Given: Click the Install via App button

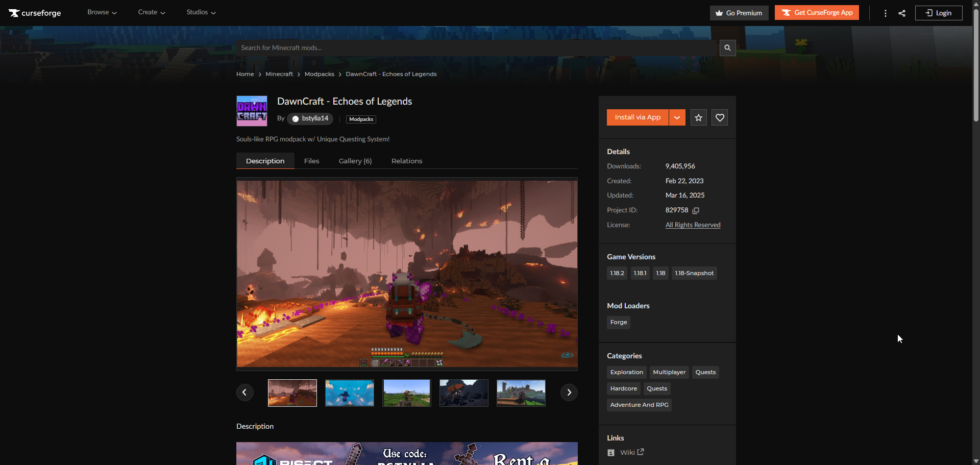Looking at the screenshot, I should point(638,117).
